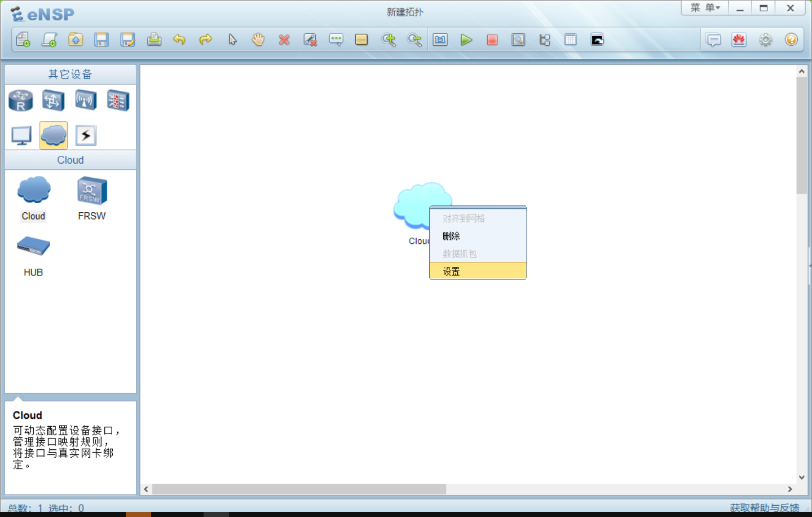The width and height of the screenshot is (812, 517).
Task: Select the router category in the sidebar
Action: 20,100
